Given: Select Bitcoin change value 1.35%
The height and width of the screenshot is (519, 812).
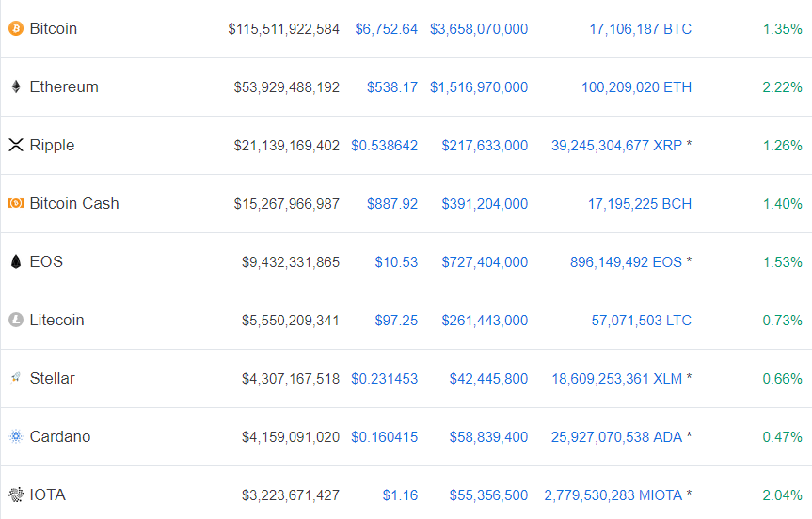Looking at the screenshot, I should [x=783, y=29].
